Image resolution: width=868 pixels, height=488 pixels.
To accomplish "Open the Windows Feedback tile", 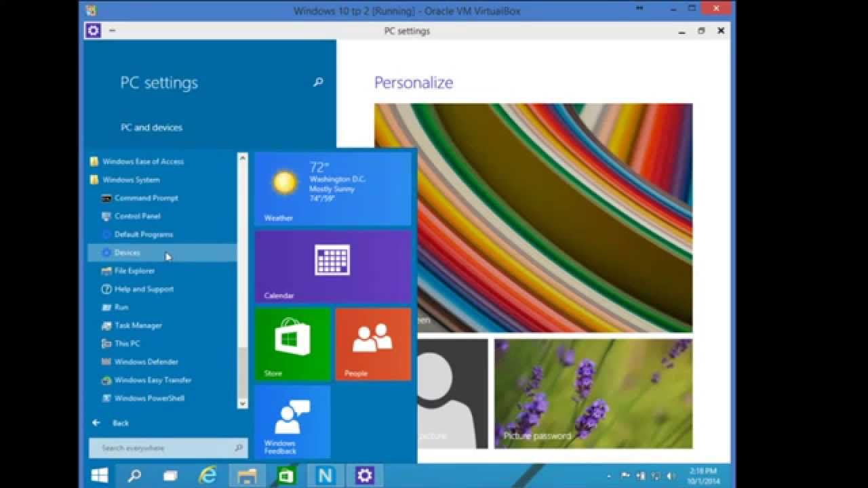I will pyautogui.click(x=292, y=422).
